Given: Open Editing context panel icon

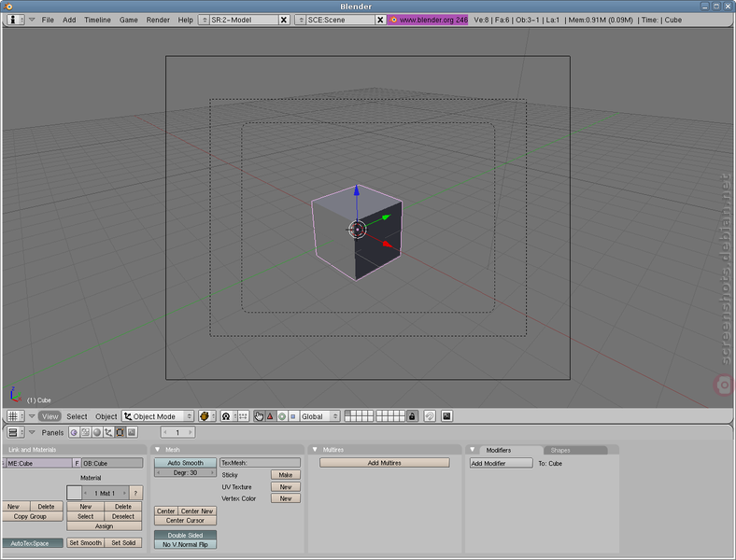Looking at the screenshot, I should (x=120, y=432).
